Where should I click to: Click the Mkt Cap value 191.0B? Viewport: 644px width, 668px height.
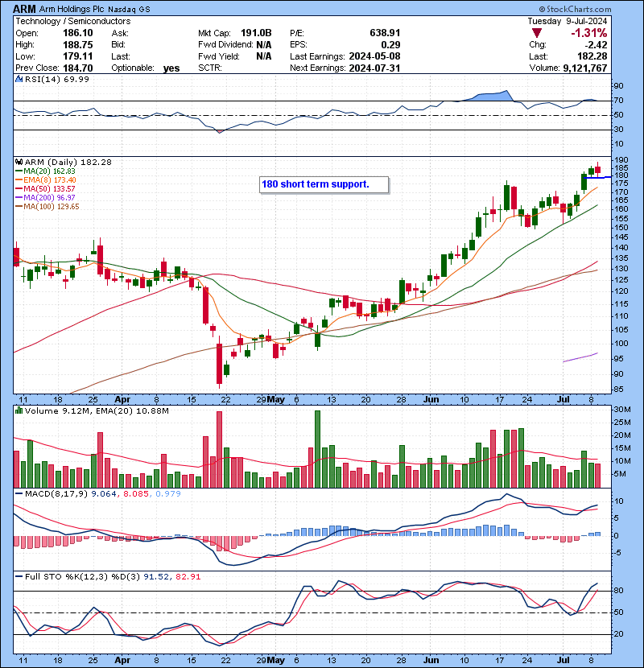point(256,33)
